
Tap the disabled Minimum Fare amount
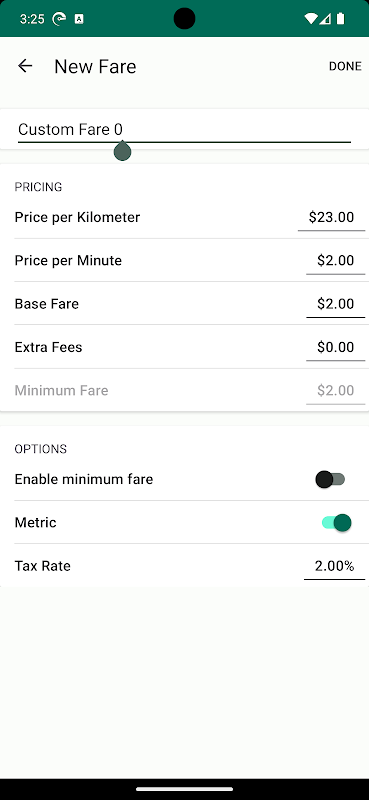(x=335, y=391)
